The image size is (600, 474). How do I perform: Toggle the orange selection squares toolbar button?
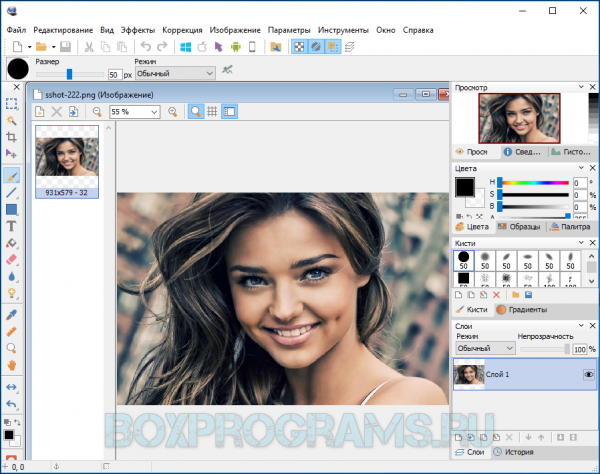[333, 47]
